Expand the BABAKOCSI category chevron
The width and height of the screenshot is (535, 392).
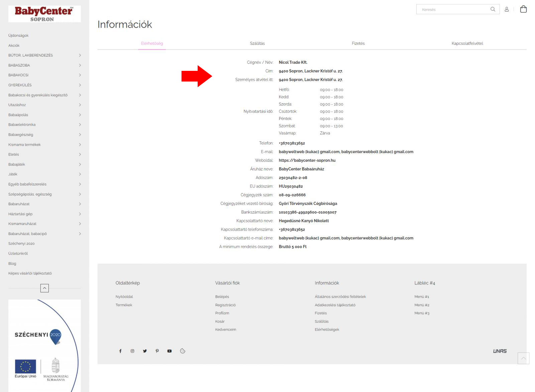80,75
